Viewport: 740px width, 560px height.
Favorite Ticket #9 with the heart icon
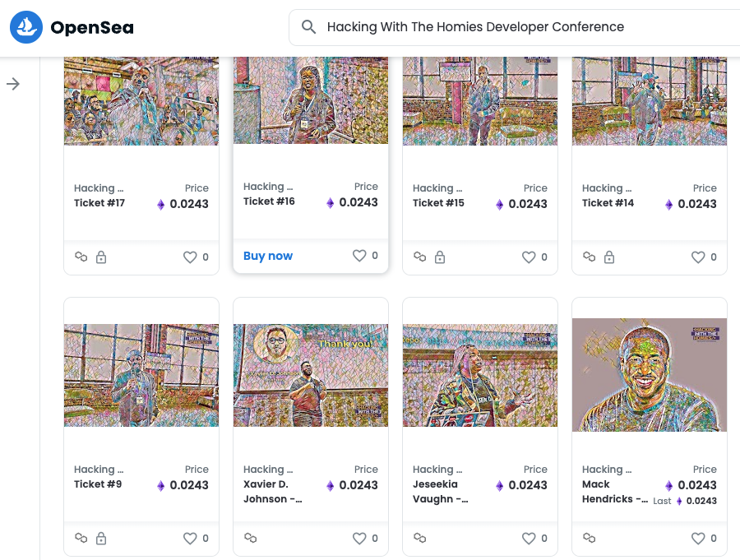(x=190, y=539)
